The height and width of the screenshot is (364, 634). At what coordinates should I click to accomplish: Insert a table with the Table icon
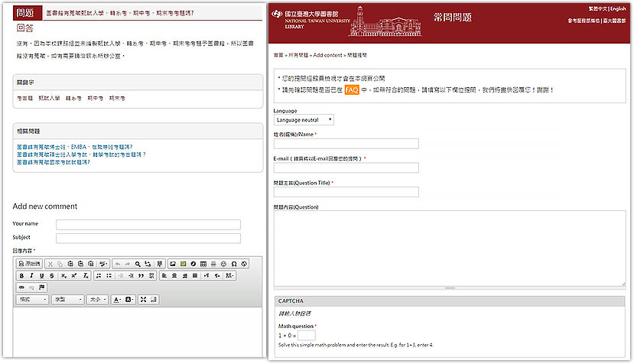203,264
